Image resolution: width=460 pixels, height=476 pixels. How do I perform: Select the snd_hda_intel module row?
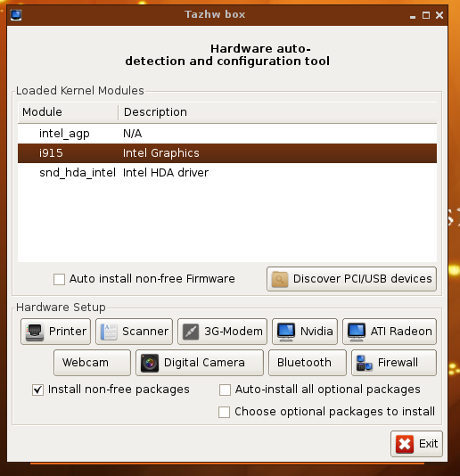tap(227, 173)
